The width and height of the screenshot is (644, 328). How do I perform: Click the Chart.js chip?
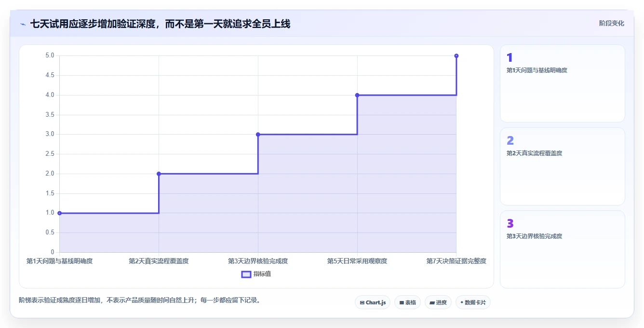click(373, 302)
